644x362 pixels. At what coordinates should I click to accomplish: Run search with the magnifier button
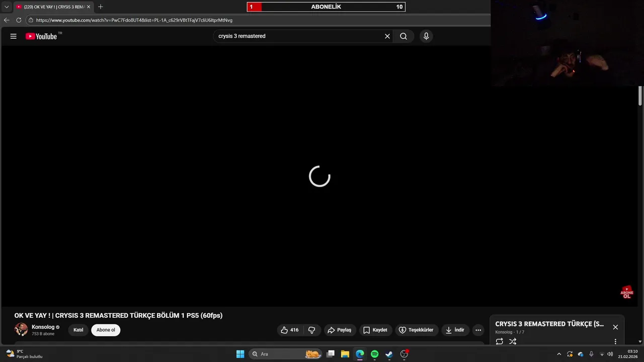pyautogui.click(x=404, y=36)
